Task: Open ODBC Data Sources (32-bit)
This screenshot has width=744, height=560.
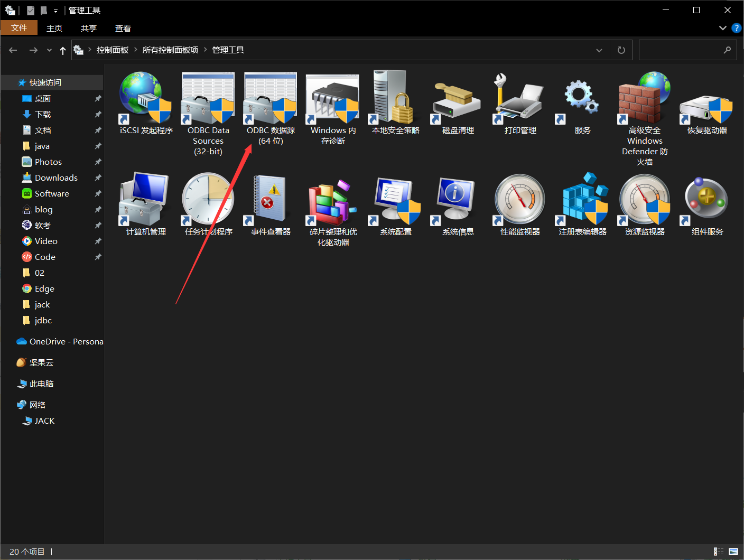Action: [x=208, y=114]
